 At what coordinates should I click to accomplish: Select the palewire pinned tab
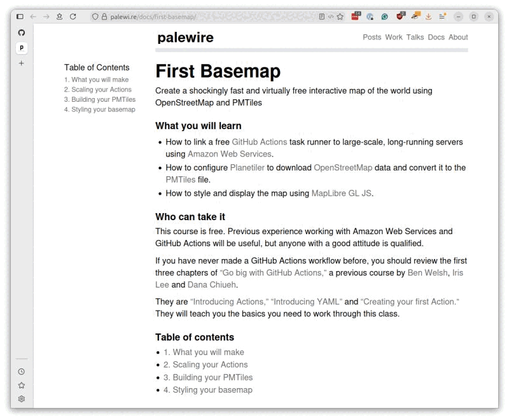(22, 48)
